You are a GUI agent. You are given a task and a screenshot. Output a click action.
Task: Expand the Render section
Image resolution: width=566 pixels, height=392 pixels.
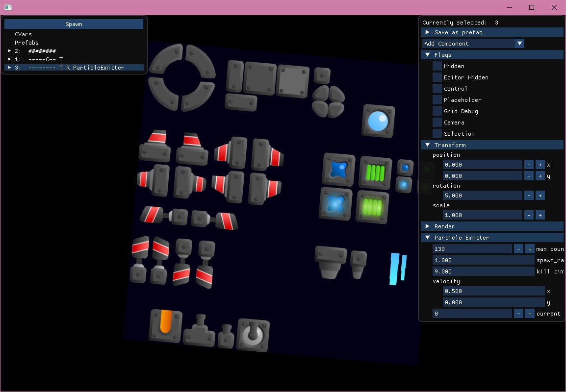tap(492, 226)
